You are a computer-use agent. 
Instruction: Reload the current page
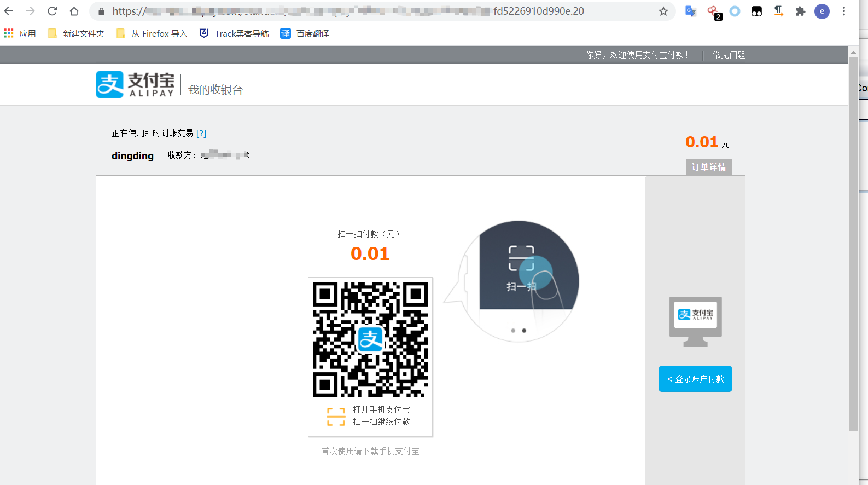coord(53,11)
